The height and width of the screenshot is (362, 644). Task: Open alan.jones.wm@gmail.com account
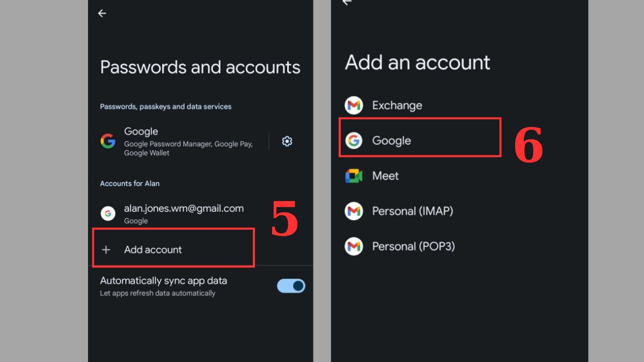(200, 213)
